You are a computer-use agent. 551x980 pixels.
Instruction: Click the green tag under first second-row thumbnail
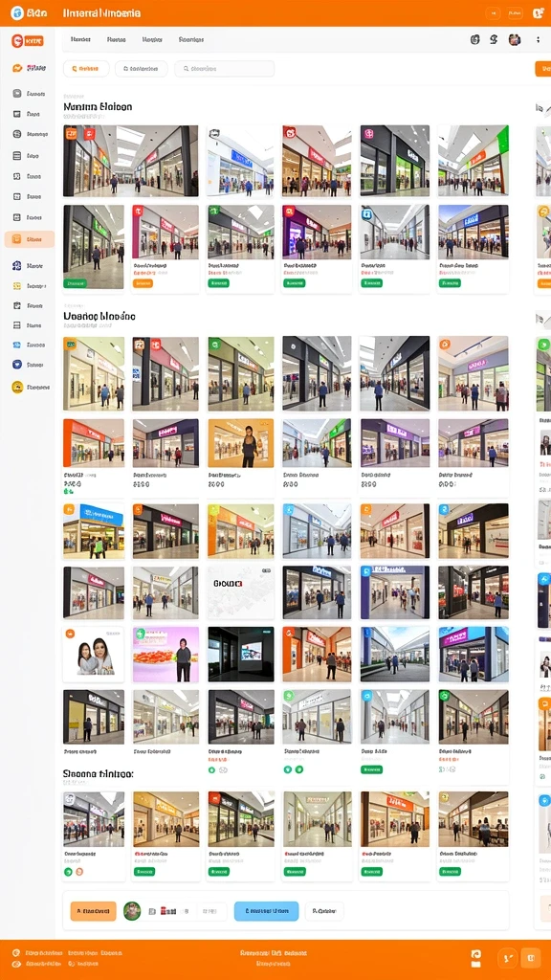pyautogui.click(x=75, y=283)
